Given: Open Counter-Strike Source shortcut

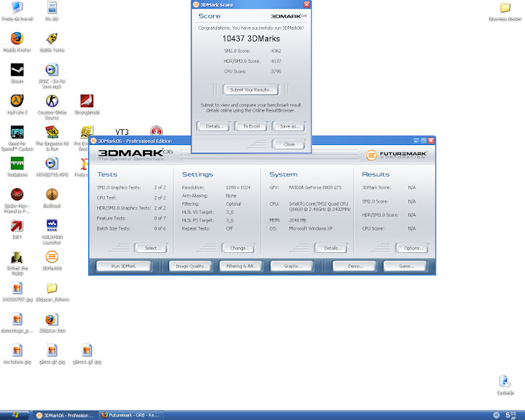Looking at the screenshot, I should pos(52,106).
